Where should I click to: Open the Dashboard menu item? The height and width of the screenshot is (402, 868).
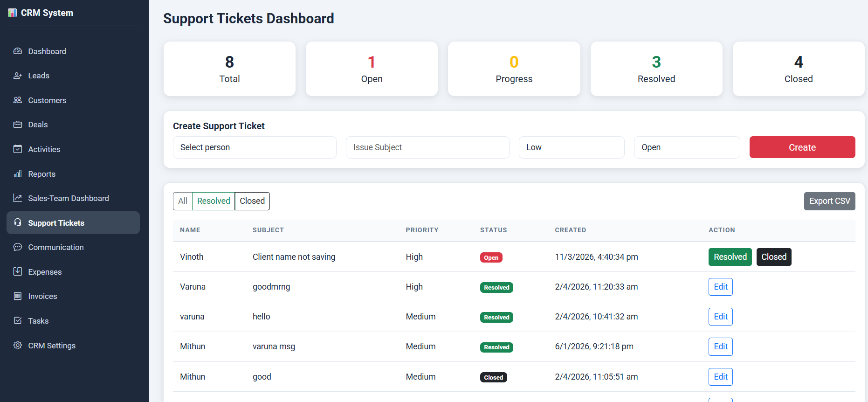pyautogui.click(x=73, y=51)
